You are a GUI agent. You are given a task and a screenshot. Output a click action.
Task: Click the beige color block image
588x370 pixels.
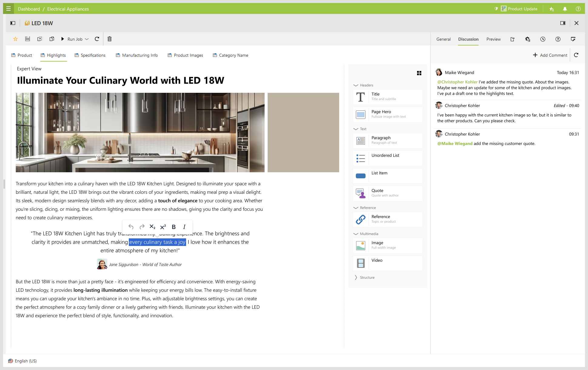pos(303,133)
